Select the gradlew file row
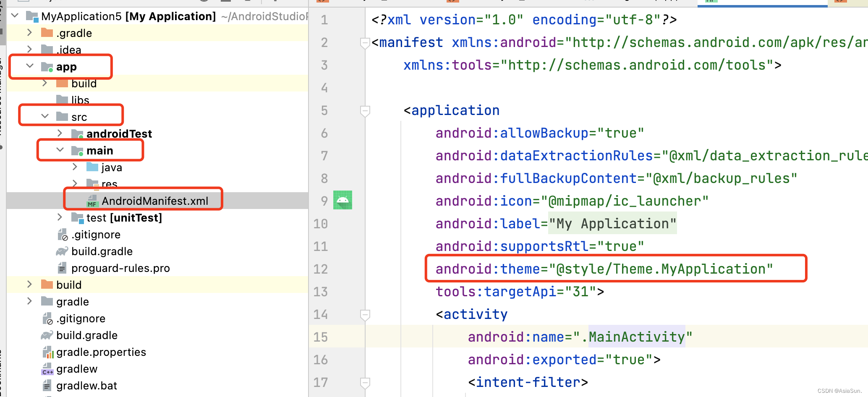Image resolution: width=868 pixels, height=397 pixels. click(x=157, y=369)
